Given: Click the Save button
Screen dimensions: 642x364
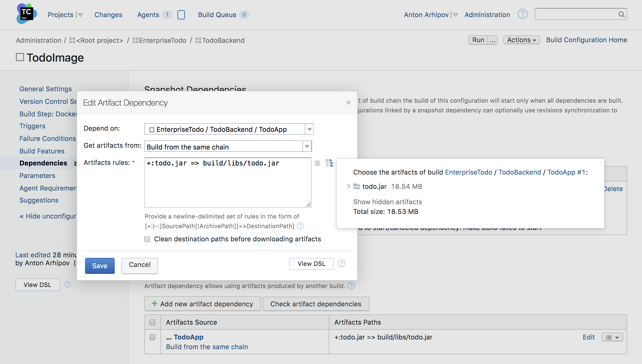Looking at the screenshot, I should pos(100,266).
